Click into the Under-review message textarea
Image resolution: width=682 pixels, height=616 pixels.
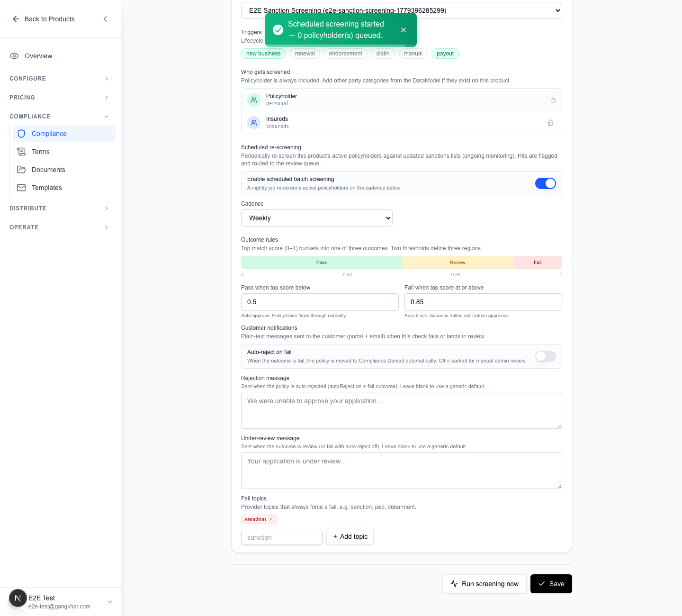[x=402, y=471]
